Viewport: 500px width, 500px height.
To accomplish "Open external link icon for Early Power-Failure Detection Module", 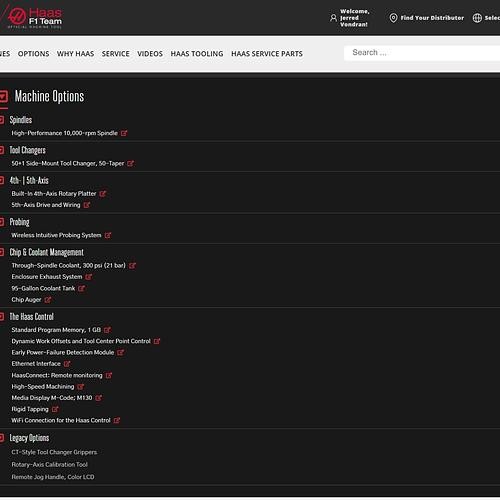I will pos(121,353).
